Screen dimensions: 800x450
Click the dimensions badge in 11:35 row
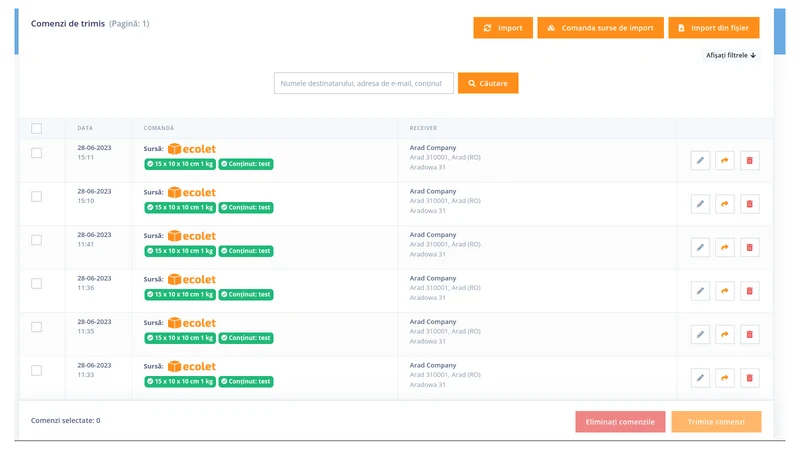(x=180, y=338)
